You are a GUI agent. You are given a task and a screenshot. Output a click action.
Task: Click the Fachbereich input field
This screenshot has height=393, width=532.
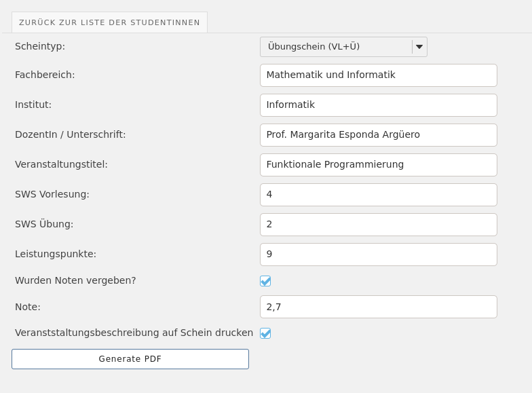pos(379,75)
